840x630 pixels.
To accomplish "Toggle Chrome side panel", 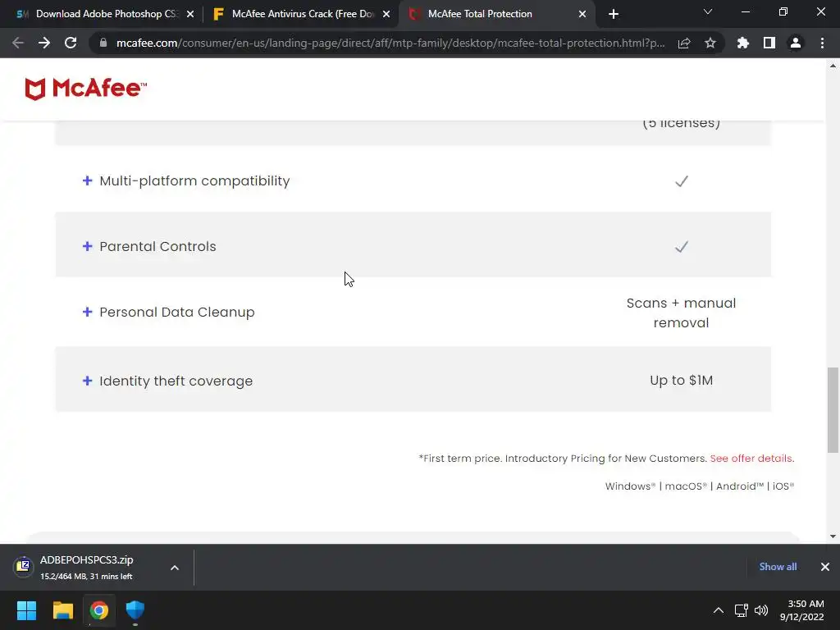I will tap(769, 43).
